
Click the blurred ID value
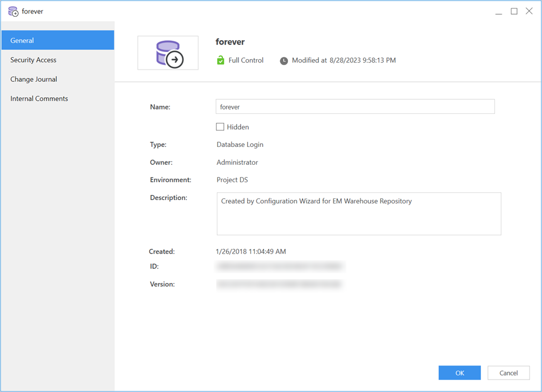tap(280, 267)
